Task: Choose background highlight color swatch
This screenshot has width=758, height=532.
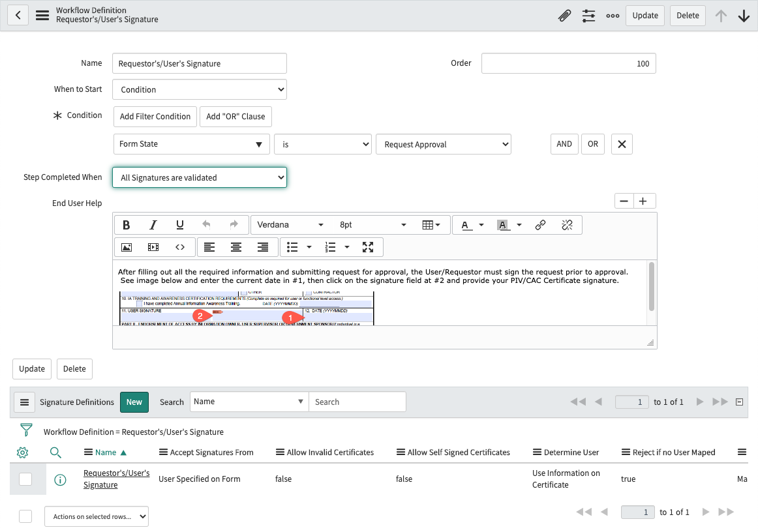Action: pyautogui.click(x=503, y=225)
